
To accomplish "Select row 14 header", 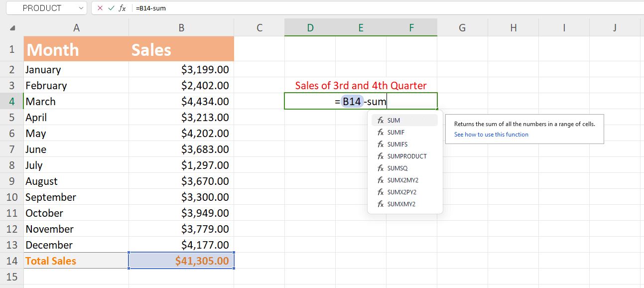I will [11, 260].
